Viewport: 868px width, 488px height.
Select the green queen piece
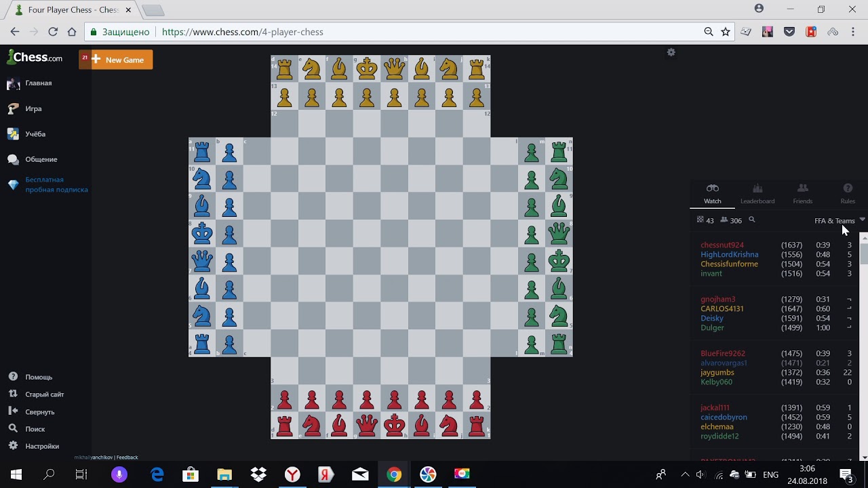tap(559, 233)
